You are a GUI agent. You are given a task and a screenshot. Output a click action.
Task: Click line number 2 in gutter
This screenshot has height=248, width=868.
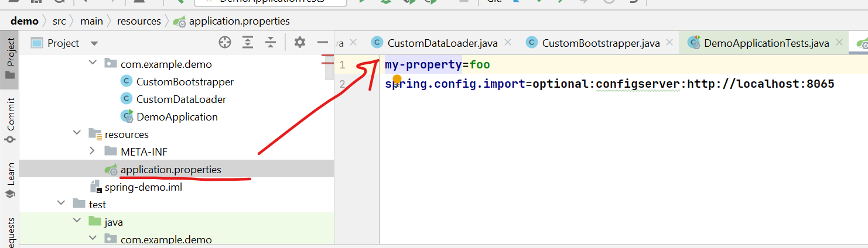coord(342,84)
